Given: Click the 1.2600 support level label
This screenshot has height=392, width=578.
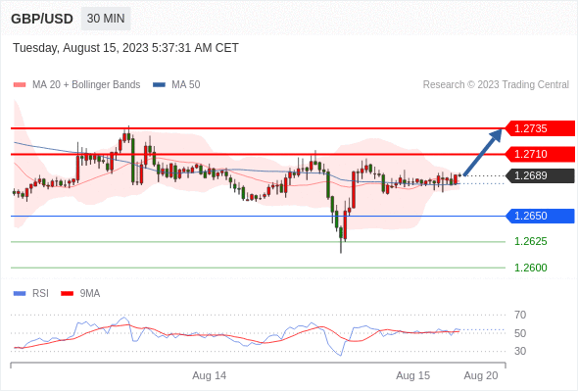Looking at the screenshot, I should point(530,268).
